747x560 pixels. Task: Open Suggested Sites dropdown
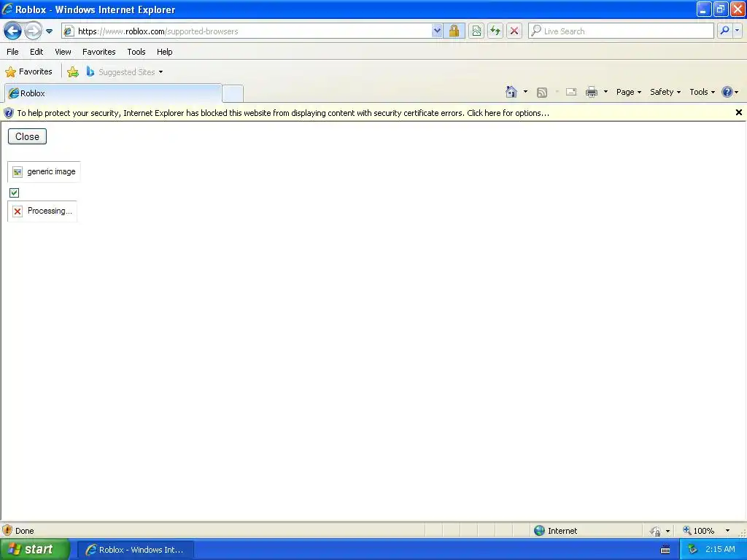point(125,72)
